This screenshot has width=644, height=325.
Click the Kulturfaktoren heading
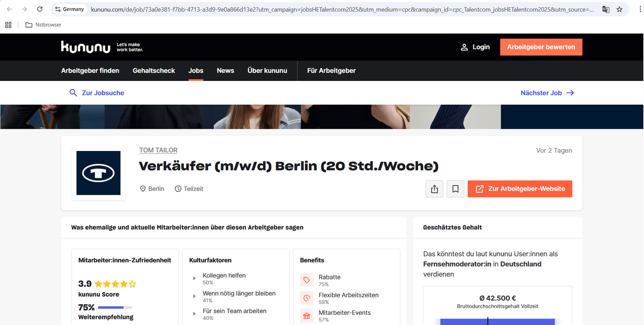(x=210, y=260)
